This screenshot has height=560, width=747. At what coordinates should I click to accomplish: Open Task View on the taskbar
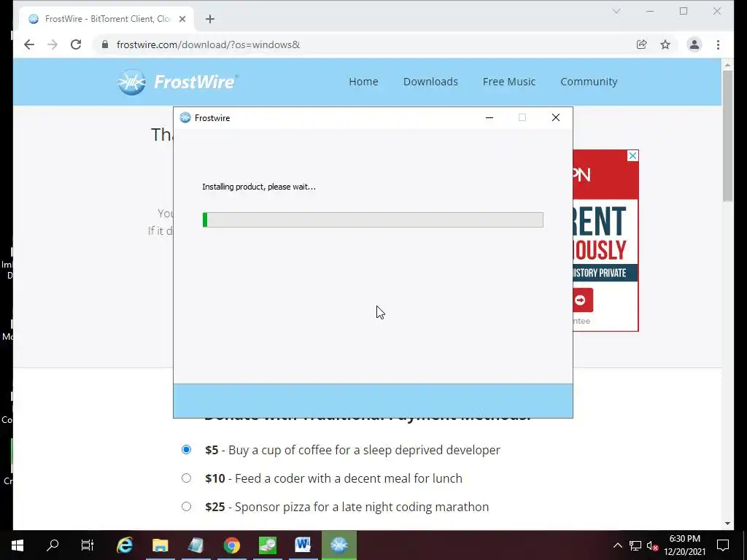coord(88,545)
